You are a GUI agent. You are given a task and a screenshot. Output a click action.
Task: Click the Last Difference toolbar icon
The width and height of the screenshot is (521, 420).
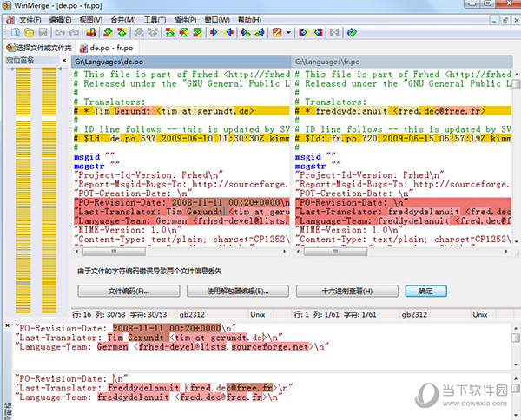pyautogui.click(x=197, y=32)
